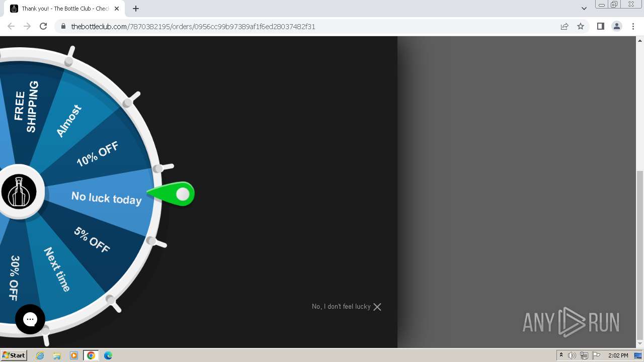Viewport: 644px width, 362px height.
Task: Click the 10% OFF wheel segment
Action: tap(98, 154)
